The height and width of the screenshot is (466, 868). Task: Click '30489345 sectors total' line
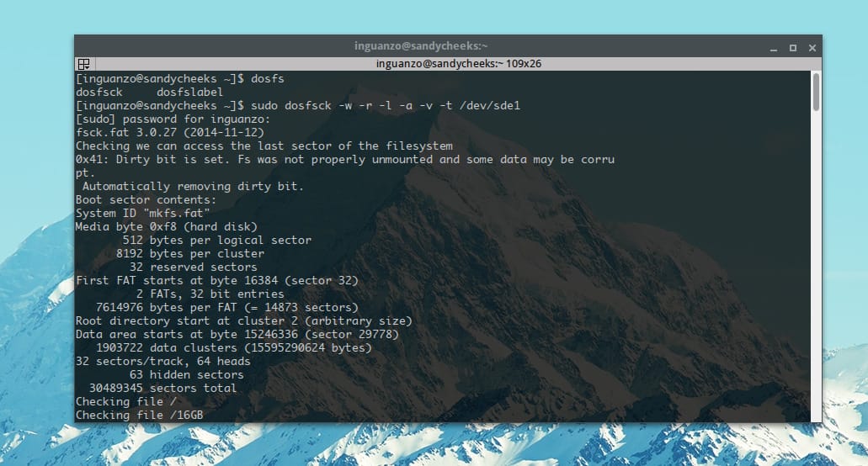point(162,388)
